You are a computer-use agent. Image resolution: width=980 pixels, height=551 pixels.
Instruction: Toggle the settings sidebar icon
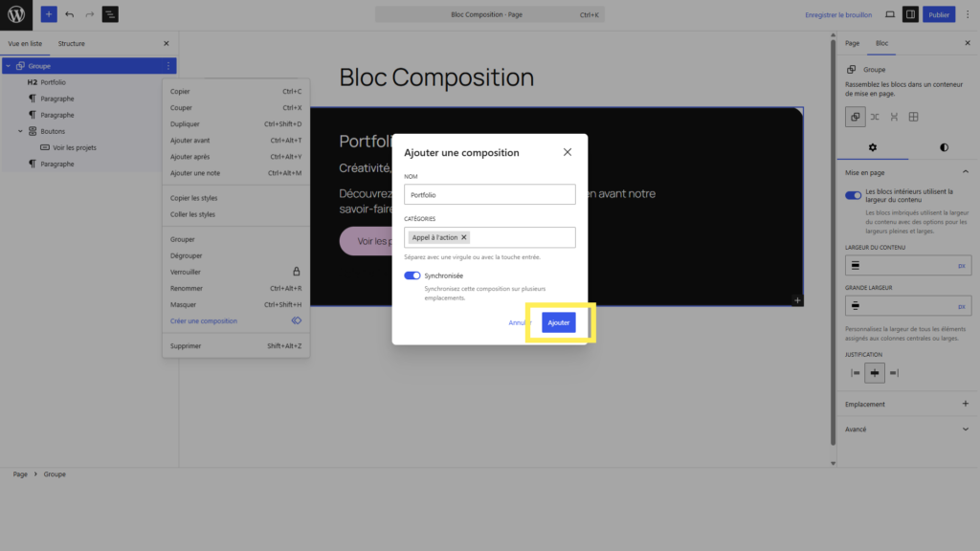pyautogui.click(x=910, y=14)
